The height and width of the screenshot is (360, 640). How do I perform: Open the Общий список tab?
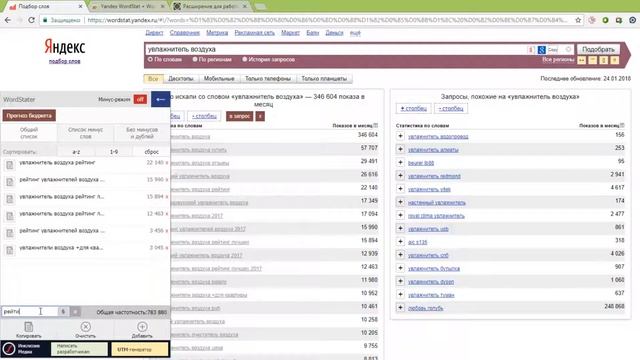29,133
